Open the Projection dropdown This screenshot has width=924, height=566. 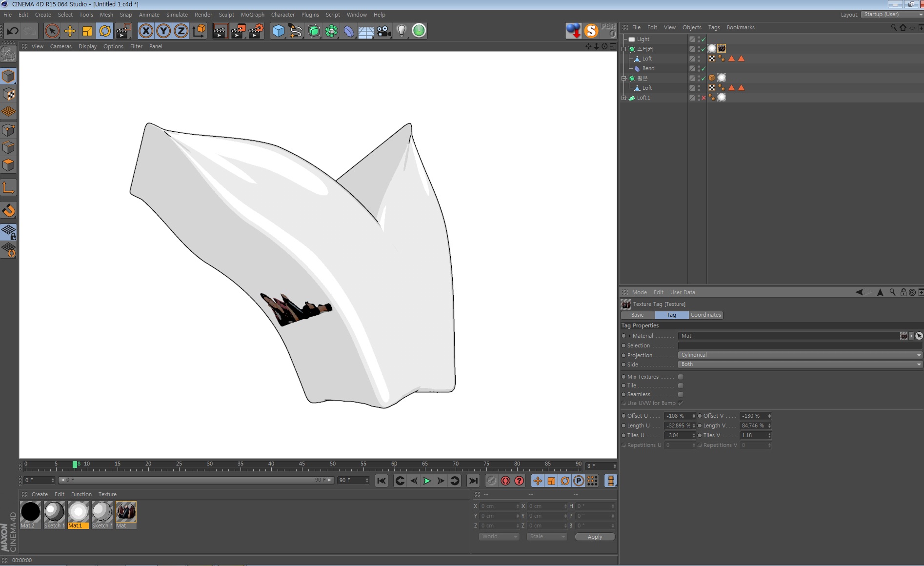pyautogui.click(x=800, y=355)
